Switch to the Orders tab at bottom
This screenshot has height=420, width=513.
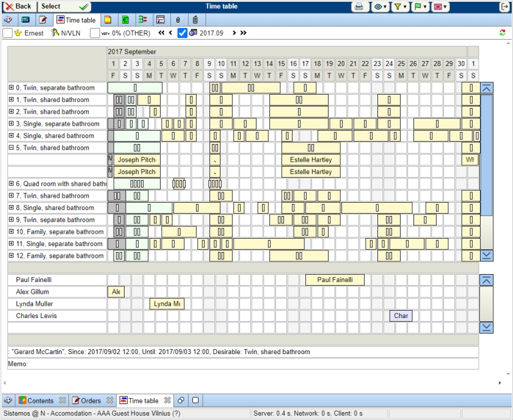click(x=86, y=400)
